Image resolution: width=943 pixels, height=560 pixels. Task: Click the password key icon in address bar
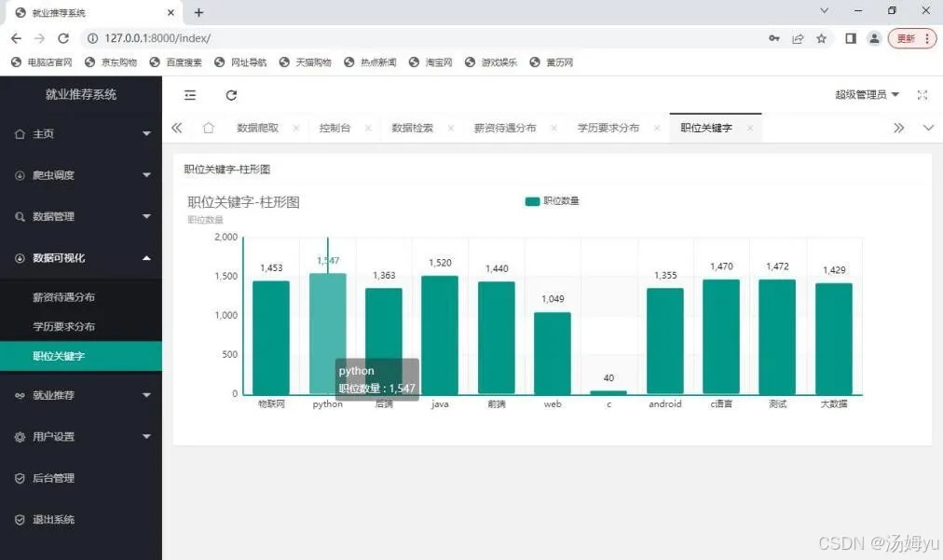click(774, 38)
